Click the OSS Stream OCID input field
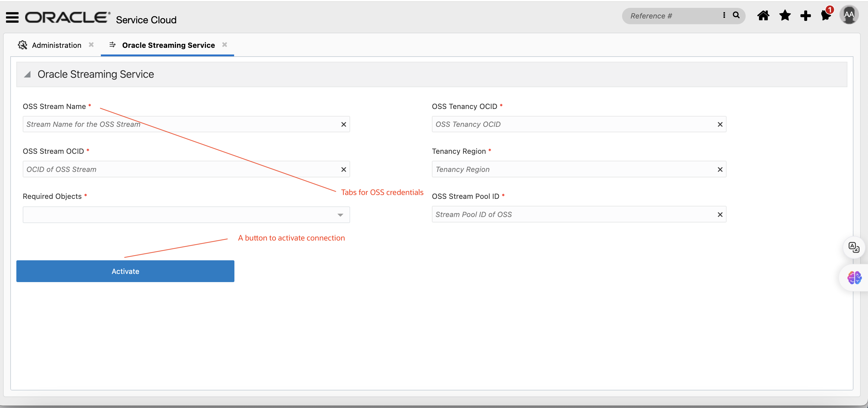Screen dimensions: 868x408 (179, 169)
